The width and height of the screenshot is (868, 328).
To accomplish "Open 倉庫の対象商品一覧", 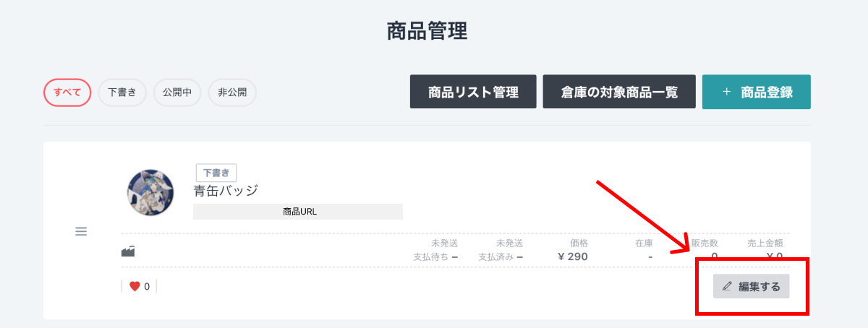I will point(619,92).
